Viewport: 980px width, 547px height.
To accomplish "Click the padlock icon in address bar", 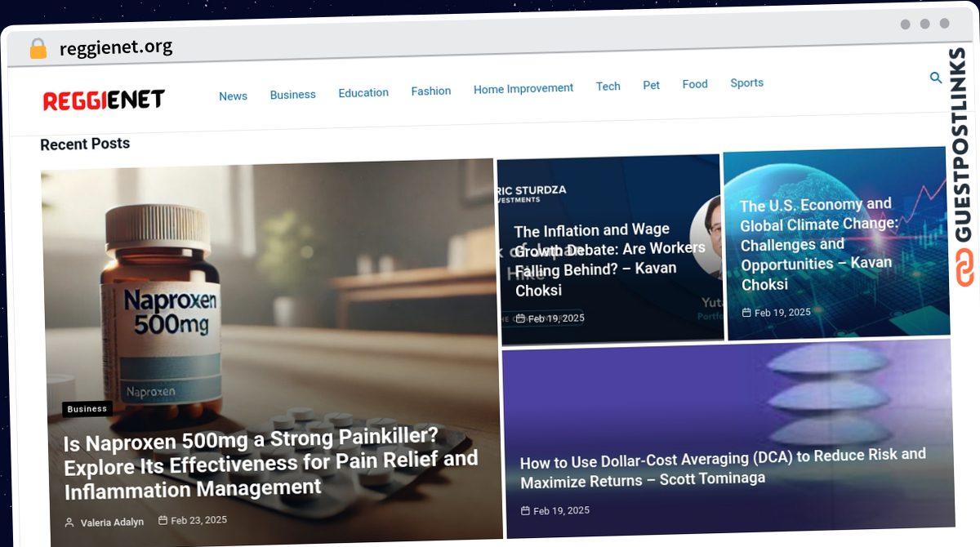I will tap(38, 48).
